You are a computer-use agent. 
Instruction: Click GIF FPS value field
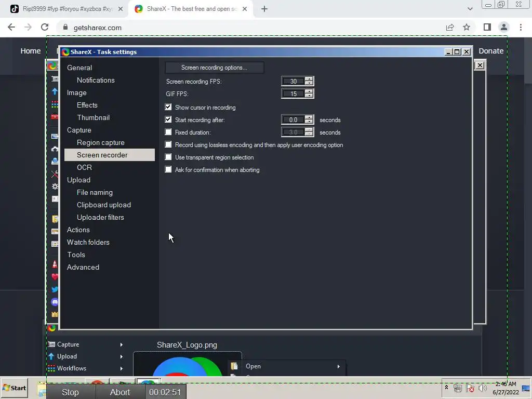tap(293, 94)
